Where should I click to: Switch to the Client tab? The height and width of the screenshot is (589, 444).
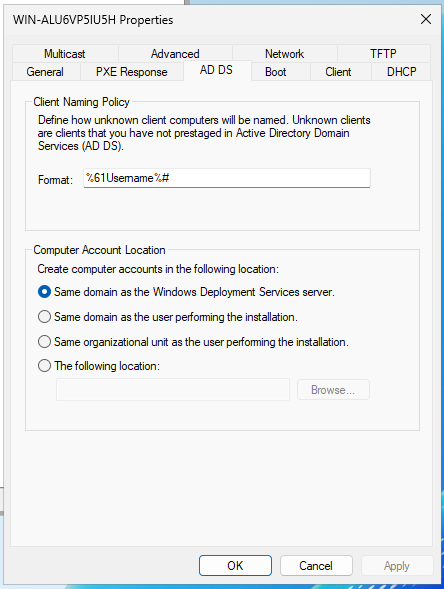338,72
